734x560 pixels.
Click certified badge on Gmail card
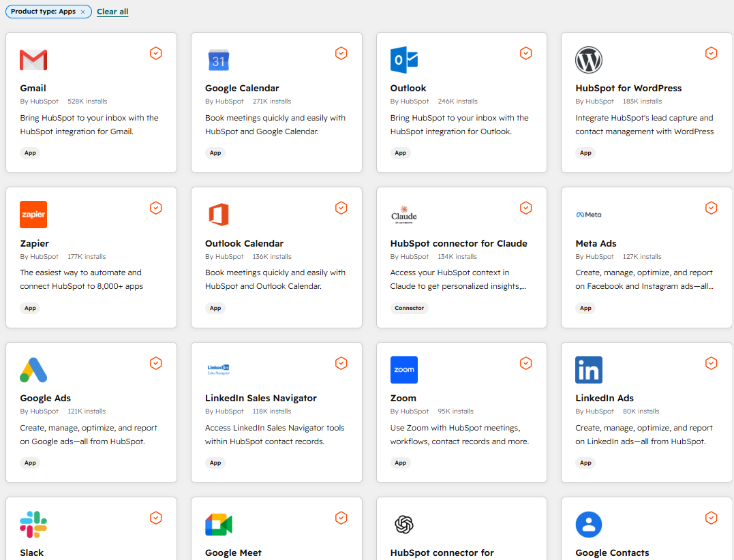[x=156, y=53]
